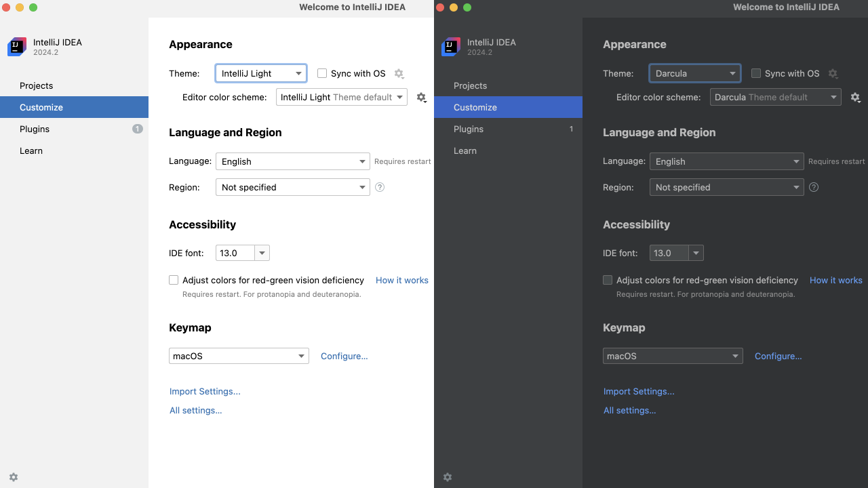Open Theme dropdown showing IntelliJ Light

pos(261,73)
